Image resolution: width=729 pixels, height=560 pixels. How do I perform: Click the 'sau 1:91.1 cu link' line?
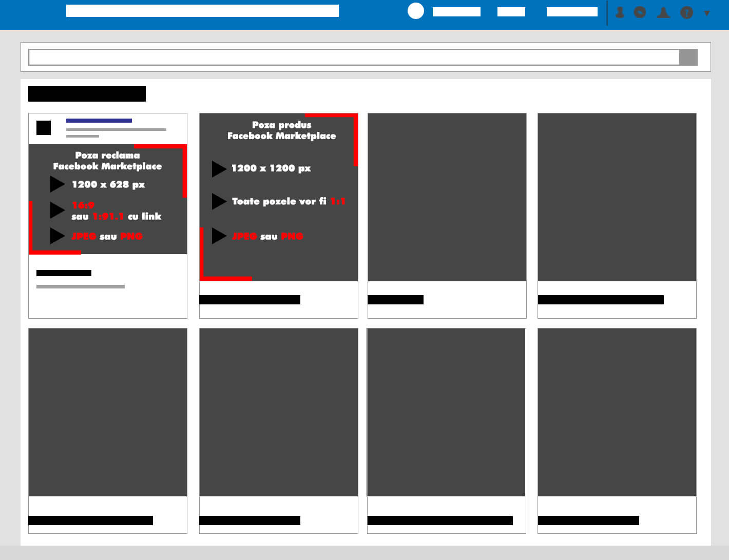117,217
